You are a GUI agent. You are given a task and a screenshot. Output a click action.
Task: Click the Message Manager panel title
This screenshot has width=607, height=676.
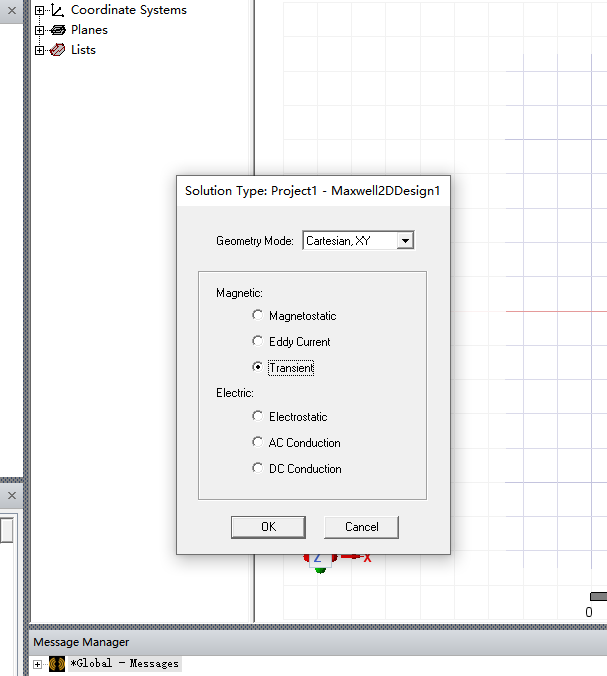[x=81, y=642]
